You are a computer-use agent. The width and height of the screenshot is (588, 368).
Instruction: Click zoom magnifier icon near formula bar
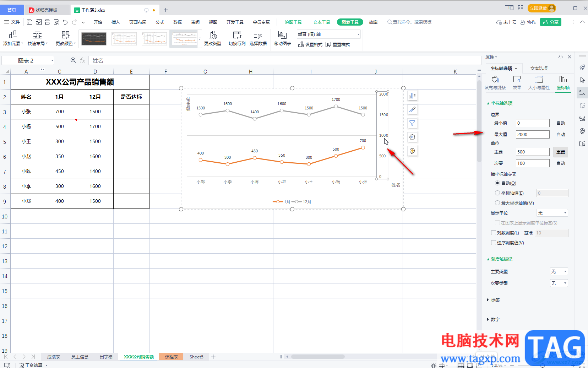[x=73, y=60]
